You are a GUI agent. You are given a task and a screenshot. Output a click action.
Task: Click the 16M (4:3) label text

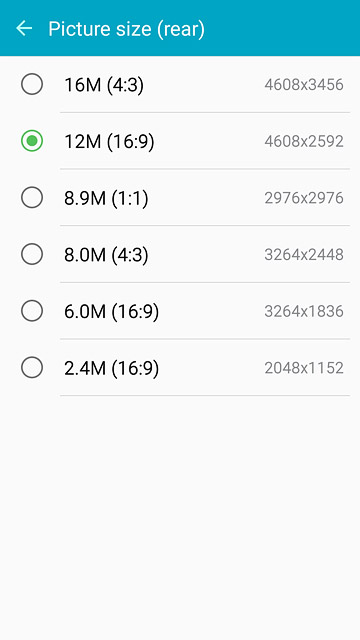(x=104, y=85)
